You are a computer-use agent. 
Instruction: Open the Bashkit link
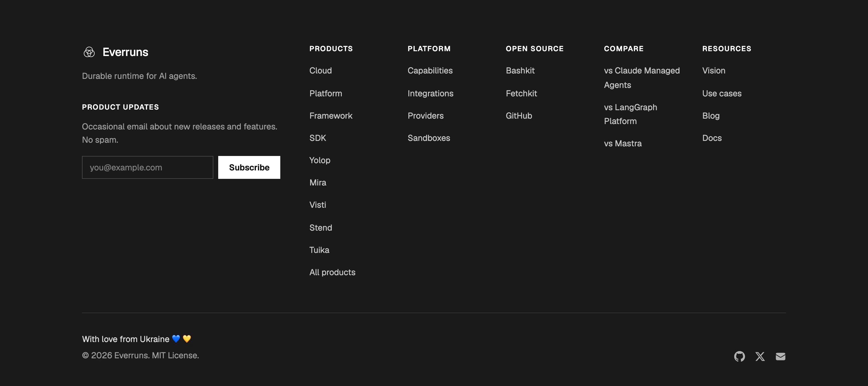(x=520, y=71)
